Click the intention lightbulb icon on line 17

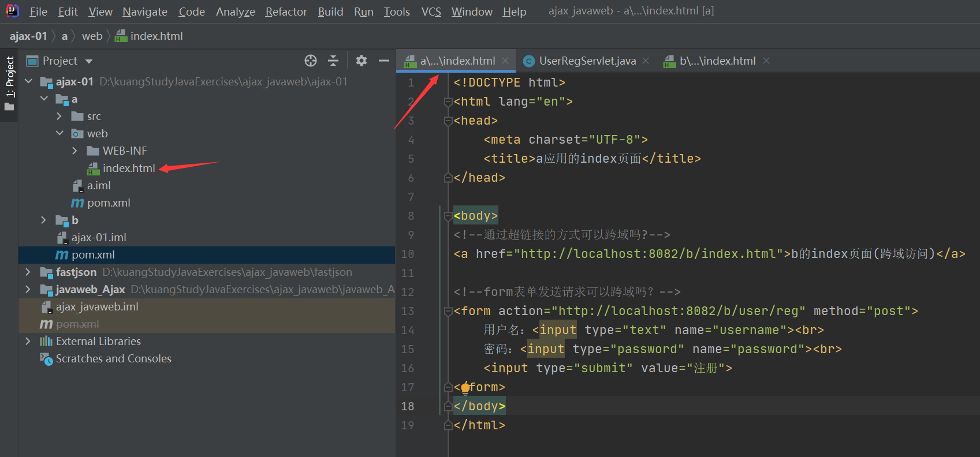pos(465,387)
